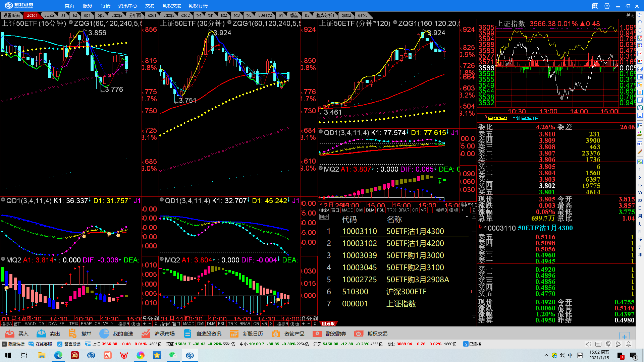
Task: Expand the status bar index list icon
Action: pyautogui.click(x=88, y=344)
